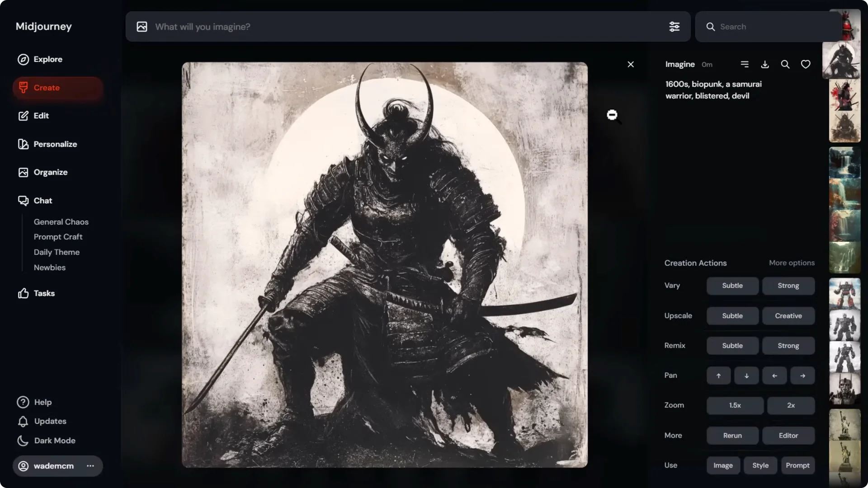Open the prompt settings sliders icon
This screenshot has height=488, width=868.
point(675,27)
